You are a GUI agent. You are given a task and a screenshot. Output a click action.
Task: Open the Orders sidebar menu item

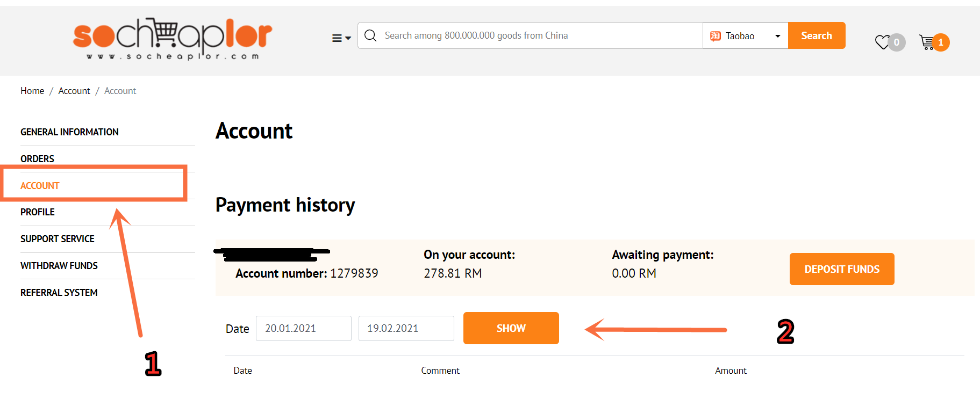[x=37, y=159]
